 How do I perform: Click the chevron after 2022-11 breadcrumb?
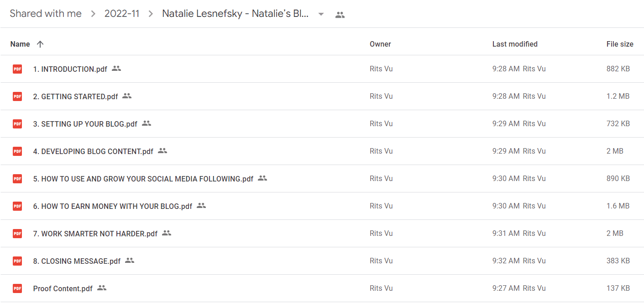click(151, 14)
